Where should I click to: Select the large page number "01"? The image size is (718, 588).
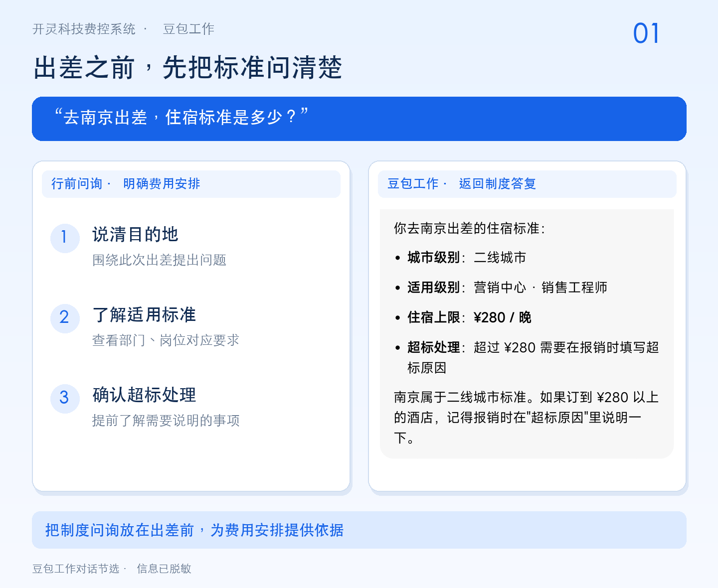coord(646,34)
